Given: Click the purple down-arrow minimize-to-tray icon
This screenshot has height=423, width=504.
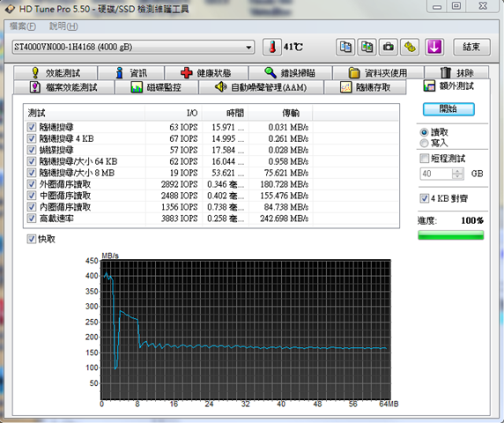Looking at the screenshot, I should coord(434,47).
